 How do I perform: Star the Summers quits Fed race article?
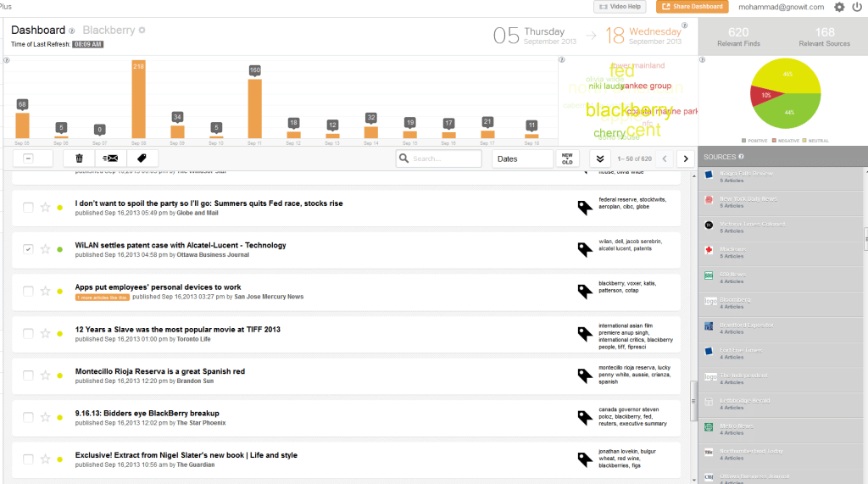tap(46, 207)
